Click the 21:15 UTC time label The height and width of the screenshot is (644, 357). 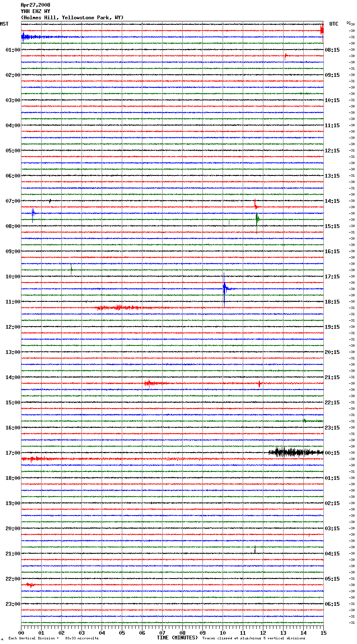click(332, 377)
